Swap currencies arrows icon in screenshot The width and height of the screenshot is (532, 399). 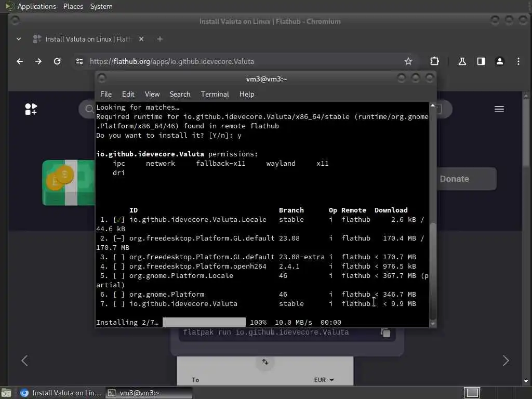click(x=265, y=362)
